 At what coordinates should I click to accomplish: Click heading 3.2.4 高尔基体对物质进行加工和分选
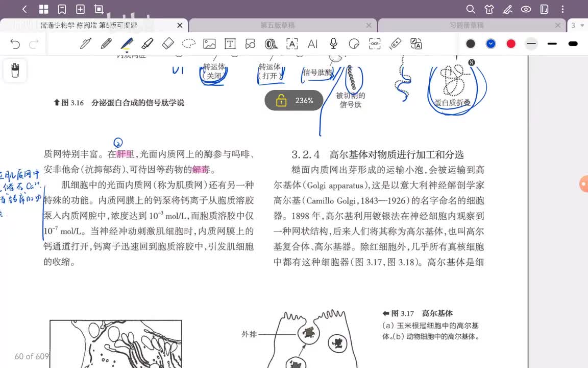(x=378, y=154)
